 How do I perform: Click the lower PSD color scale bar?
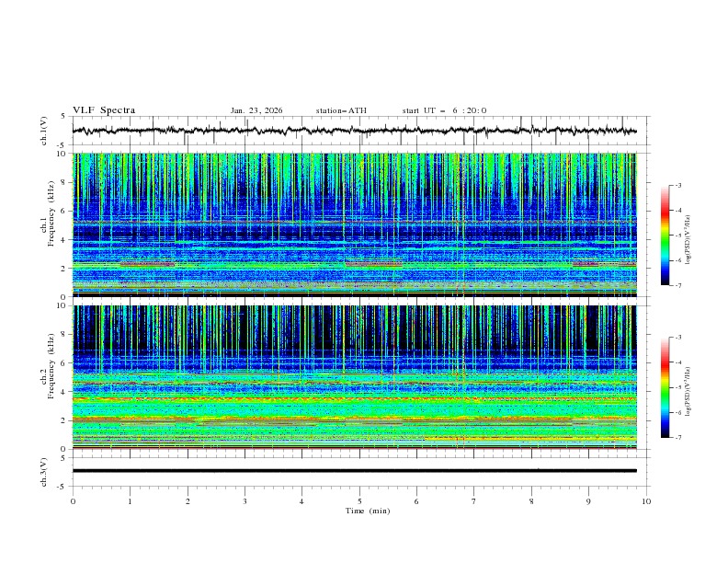pyautogui.click(x=665, y=387)
